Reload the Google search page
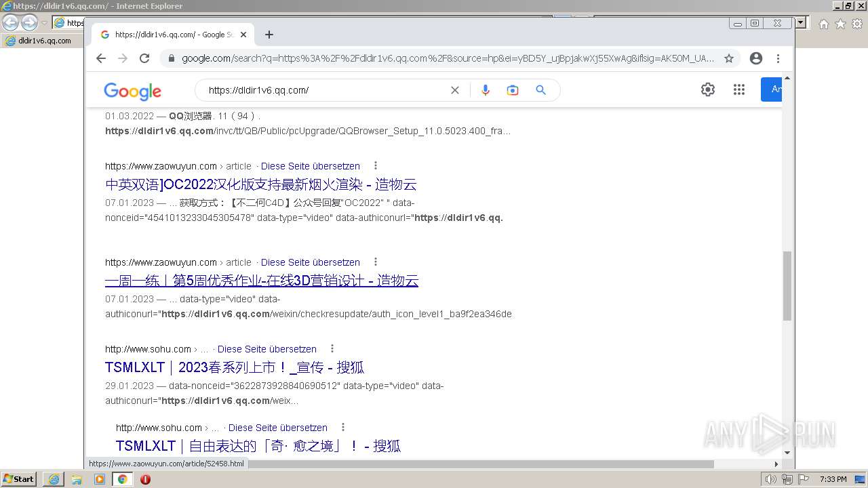The image size is (868, 488). pos(144,58)
